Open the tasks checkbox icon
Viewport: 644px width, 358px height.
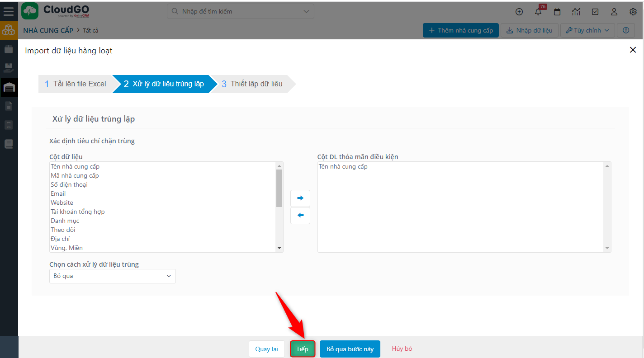point(595,12)
